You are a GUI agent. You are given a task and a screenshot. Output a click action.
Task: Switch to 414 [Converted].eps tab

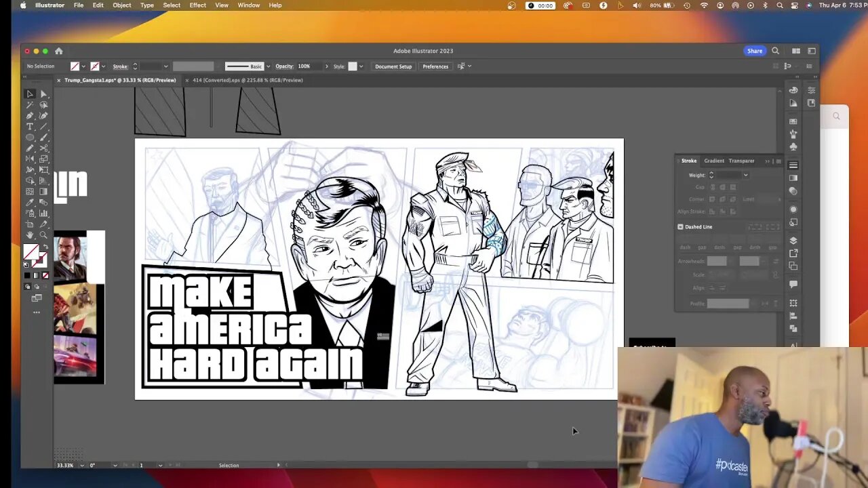[248, 80]
